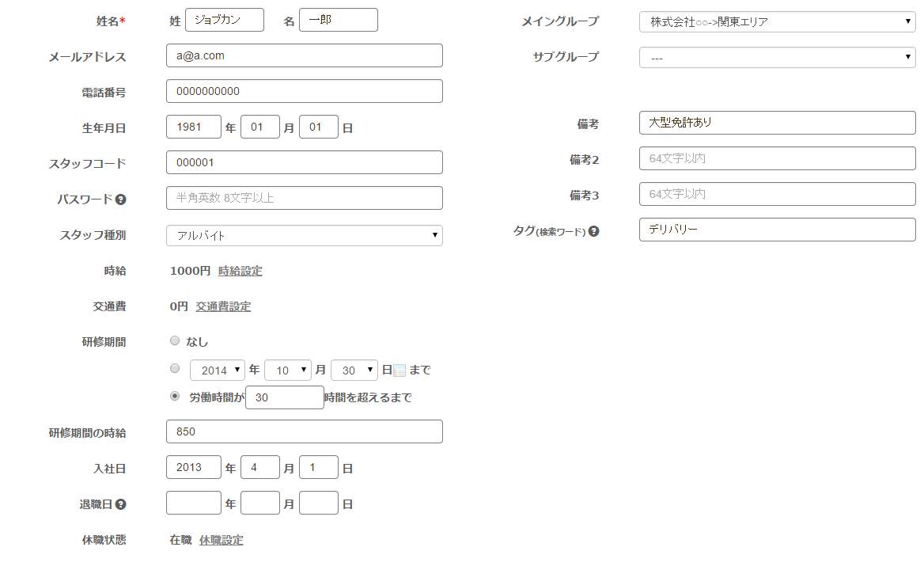Open the メイングループ dropdown

pos(777,22)
